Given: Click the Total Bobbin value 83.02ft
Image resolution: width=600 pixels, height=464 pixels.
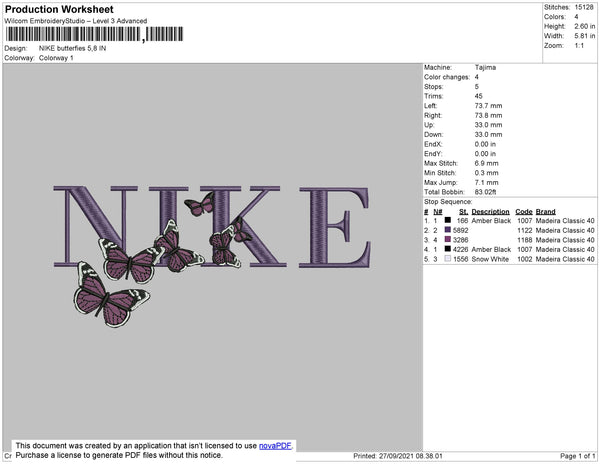Looking at the screenshot, I should [485, 192].
